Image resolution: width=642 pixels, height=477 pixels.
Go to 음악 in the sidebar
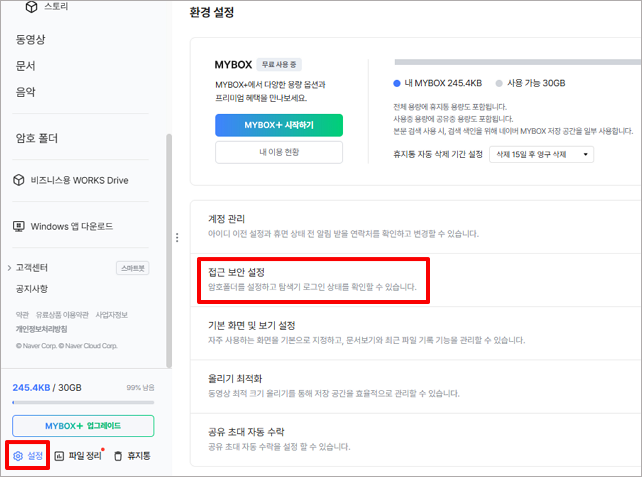tap(26, 92)
